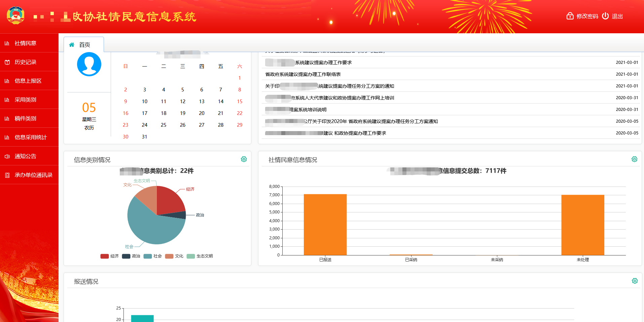Click the home icon on 首页 tab
The height and width of the screenshot is (322, 644).
[x=72, y=45]
